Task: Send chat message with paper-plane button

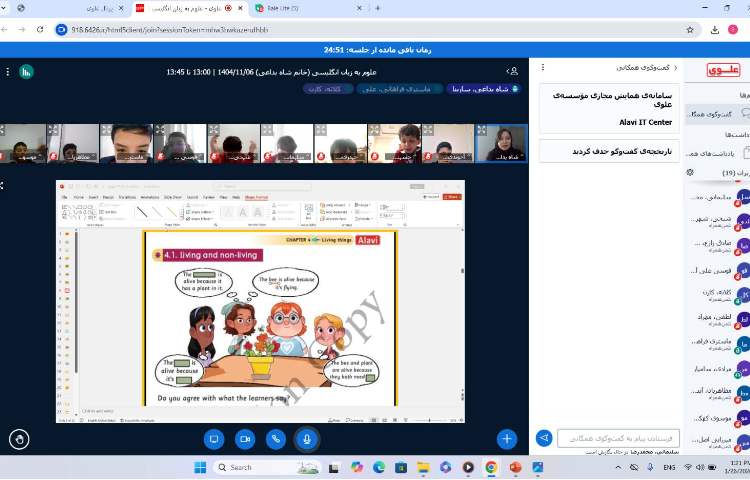Action: click(x=544, y=438)
